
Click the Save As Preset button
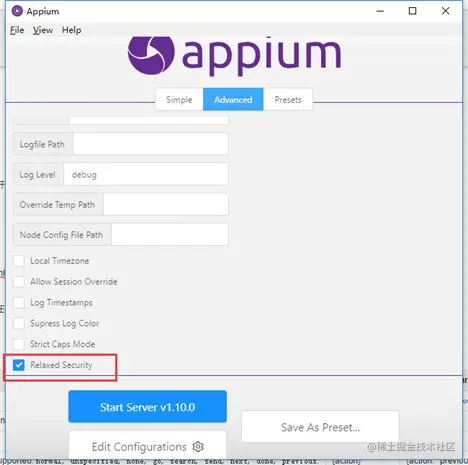pos(320,427)
